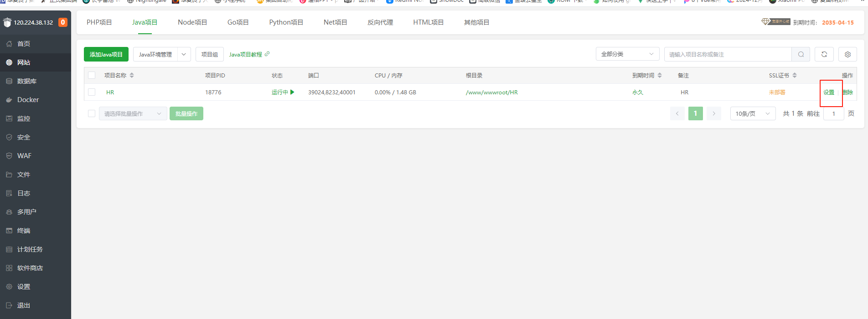
Task: Open table column settings gear icon
Action: [847, 54]
